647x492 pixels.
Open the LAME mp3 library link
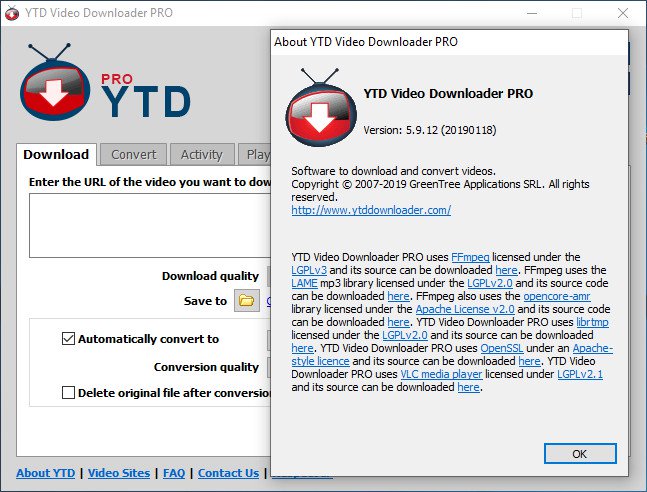pos(305,283)
